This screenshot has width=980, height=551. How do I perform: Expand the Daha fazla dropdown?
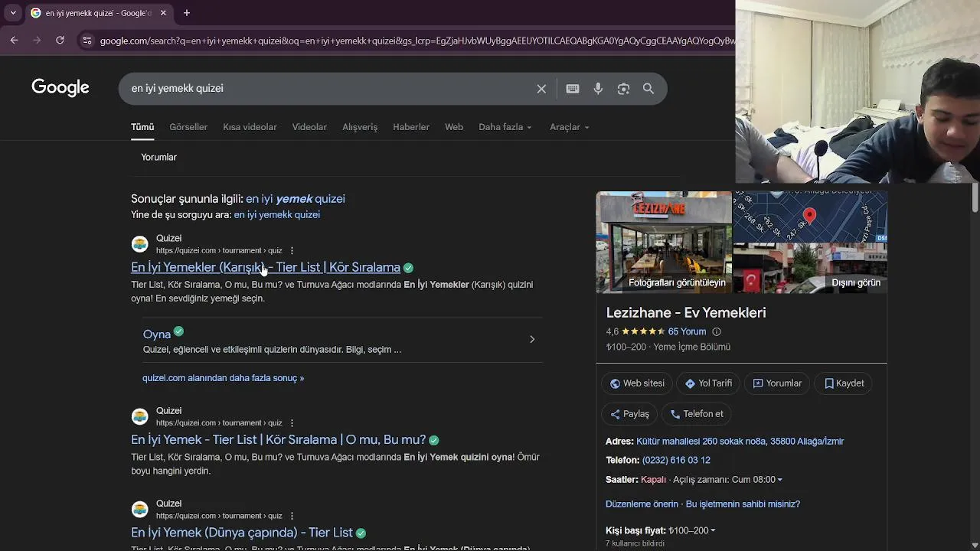[505, 127]
